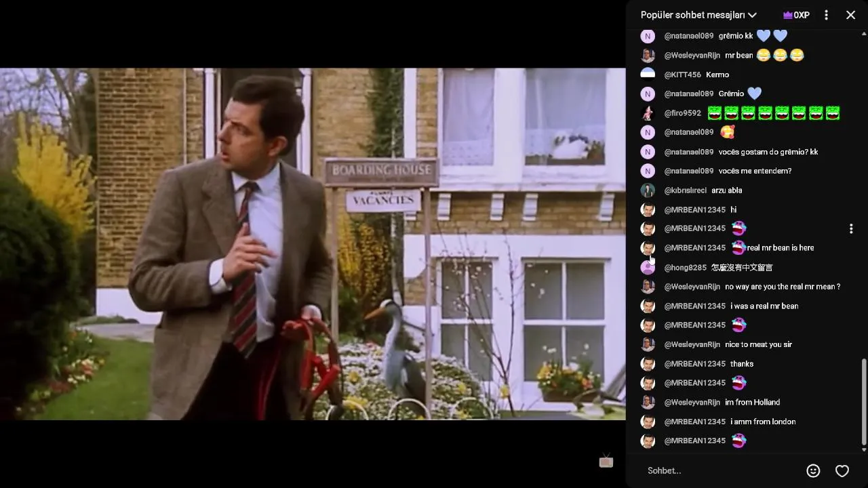Select message text 'real mr bean is here'
Image resolution: width=868 pixels, height=488 pixels.
pos(780,248)
